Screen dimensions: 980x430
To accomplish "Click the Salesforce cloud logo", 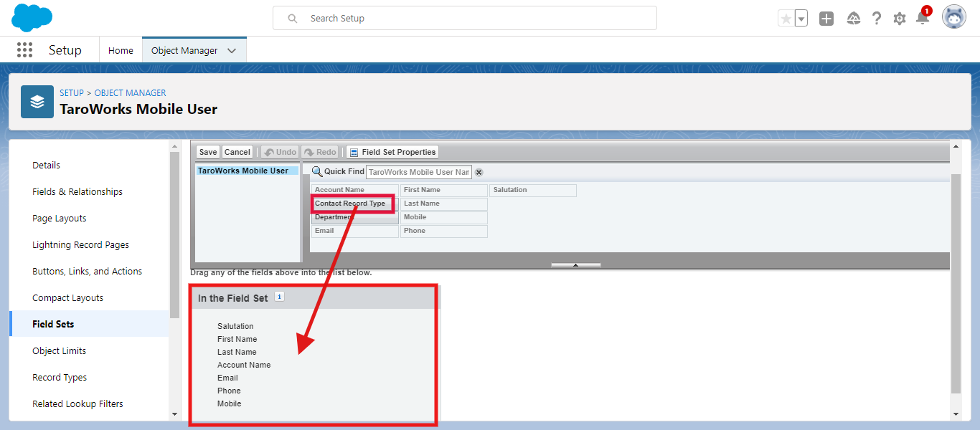I will coord(32,17).
